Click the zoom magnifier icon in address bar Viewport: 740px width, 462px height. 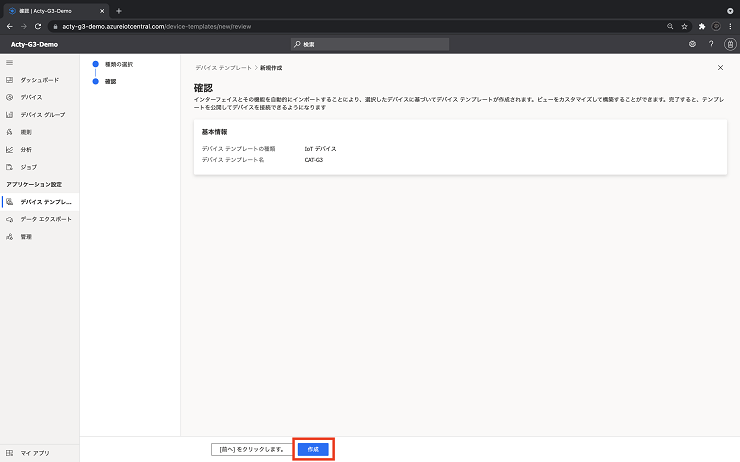pyautogui.click(x=670, y=26)
